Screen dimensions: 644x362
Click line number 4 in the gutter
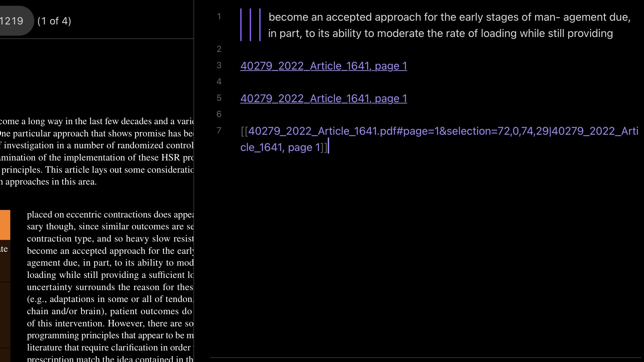click(x=219, y=82)
